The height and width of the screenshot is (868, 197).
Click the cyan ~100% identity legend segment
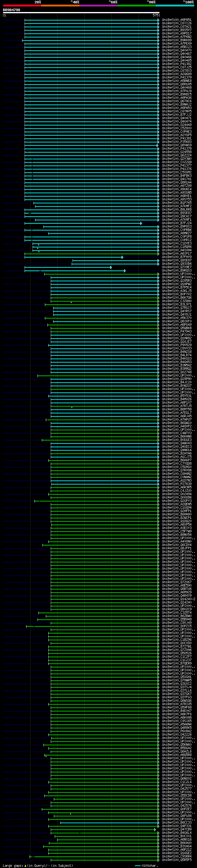point(175,6)
